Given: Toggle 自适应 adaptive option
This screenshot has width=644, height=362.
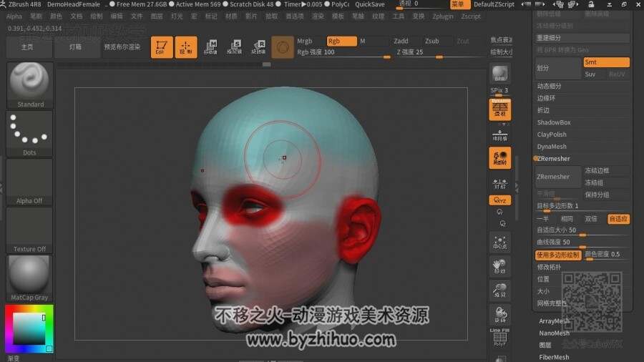Looking at the screenshot, I should [x=618, y=219].
